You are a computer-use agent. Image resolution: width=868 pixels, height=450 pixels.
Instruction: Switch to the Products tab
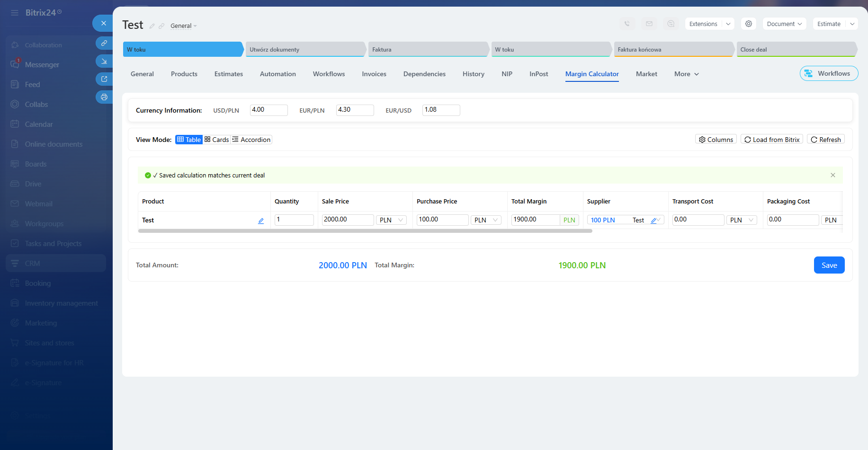184,74
